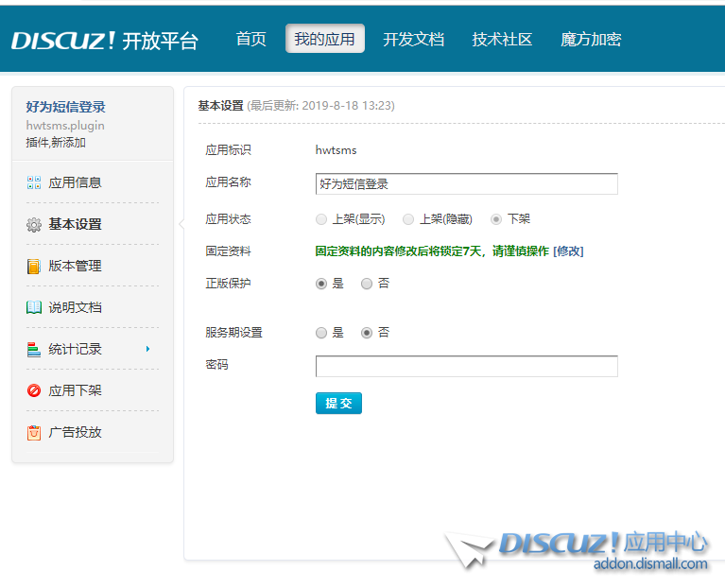Click the Discuz! 开放平台 logo
The image size is (725, 588).
coord(105,40)
